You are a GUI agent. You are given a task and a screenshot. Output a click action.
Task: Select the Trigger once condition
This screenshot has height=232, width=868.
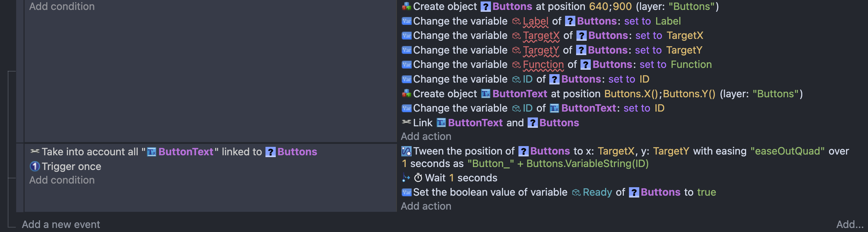click(71, 167)
